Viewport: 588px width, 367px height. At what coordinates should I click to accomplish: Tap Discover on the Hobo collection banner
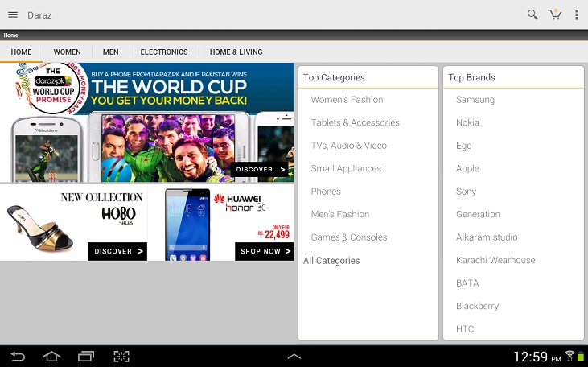[117, 251]
